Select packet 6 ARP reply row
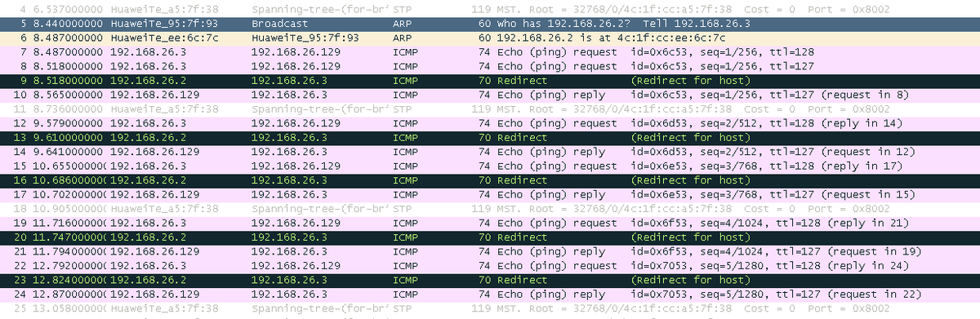The width and height of the screenshot is (980, 319). 490,38
